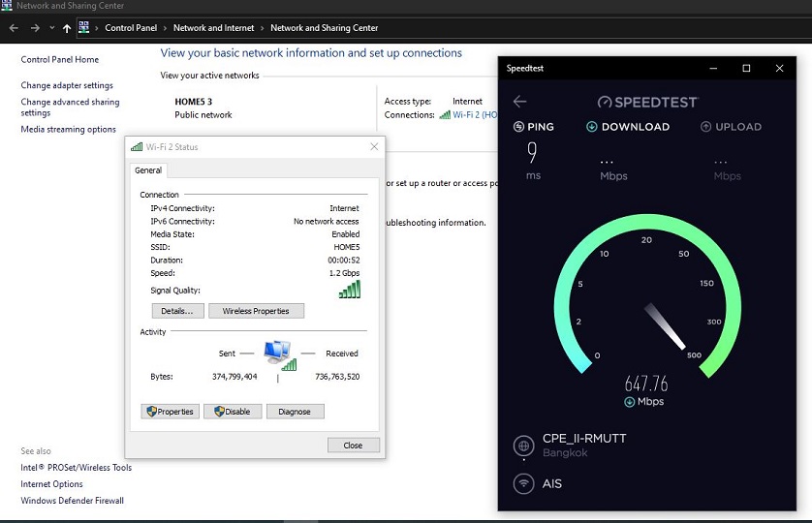This screenshot has height=523, width=812.
Task: Click the Close button in status dialog
Action: [353, 446]
